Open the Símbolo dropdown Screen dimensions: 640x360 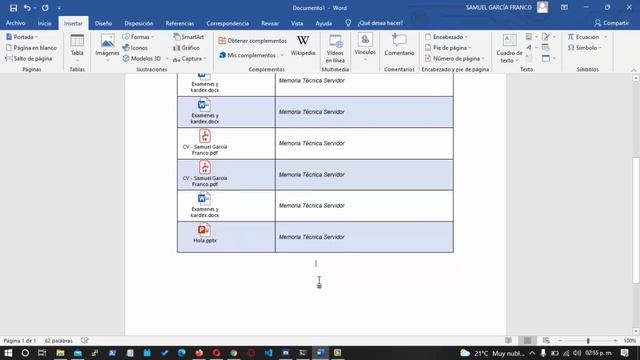point(585,48)
